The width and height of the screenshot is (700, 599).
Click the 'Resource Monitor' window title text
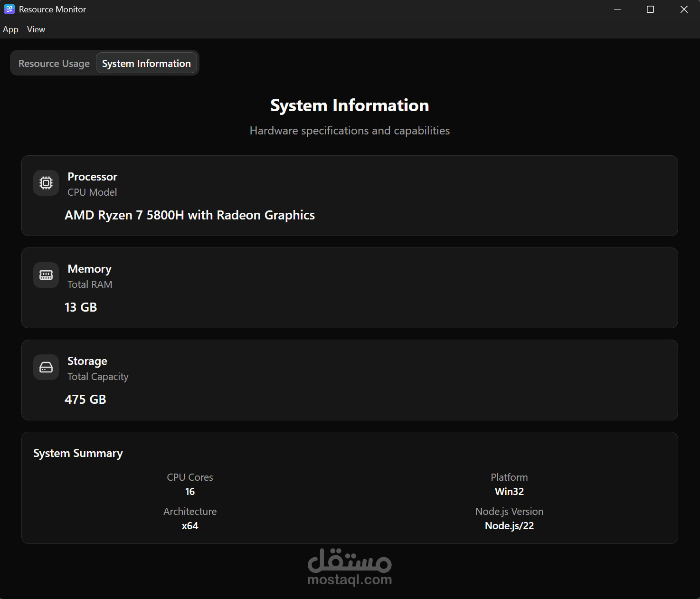(x=52, y=10)
